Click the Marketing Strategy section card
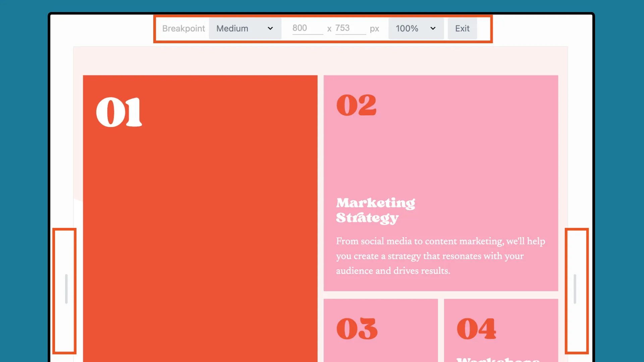Image resolution: width=644 pixels, height=362 pixels. click(x=441, y=183)
